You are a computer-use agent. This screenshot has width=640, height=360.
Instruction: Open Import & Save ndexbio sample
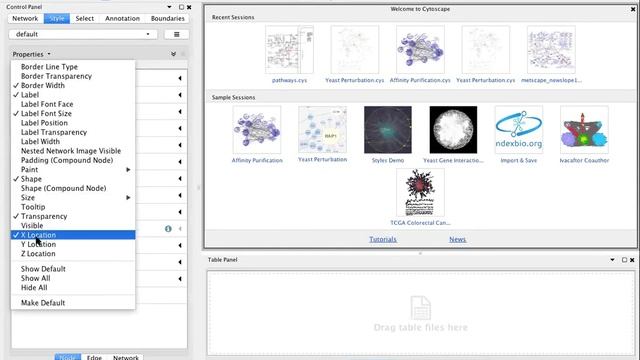(519, 130)
